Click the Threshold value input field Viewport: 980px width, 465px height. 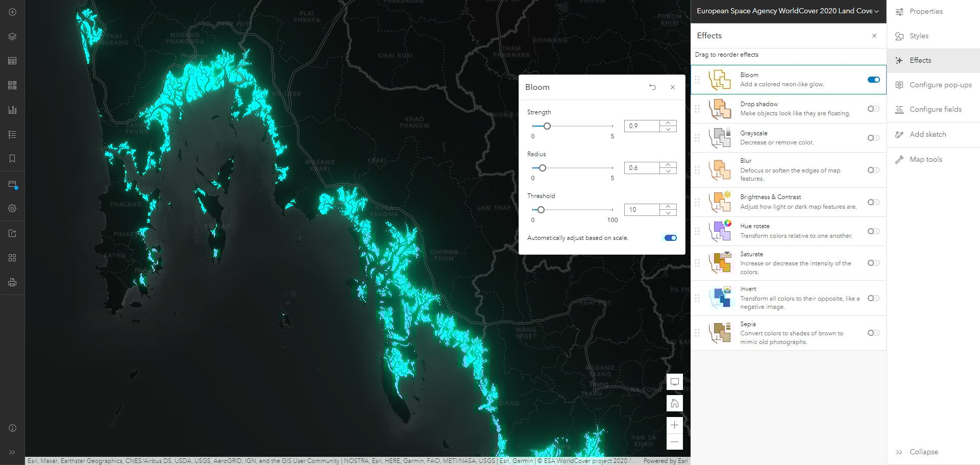[642, 210]
